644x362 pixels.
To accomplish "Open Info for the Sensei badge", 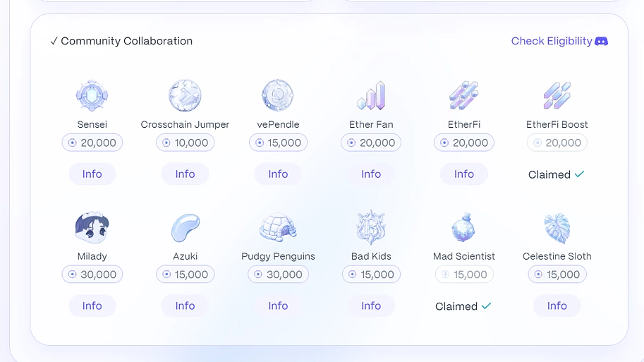I will click(92, 174).
